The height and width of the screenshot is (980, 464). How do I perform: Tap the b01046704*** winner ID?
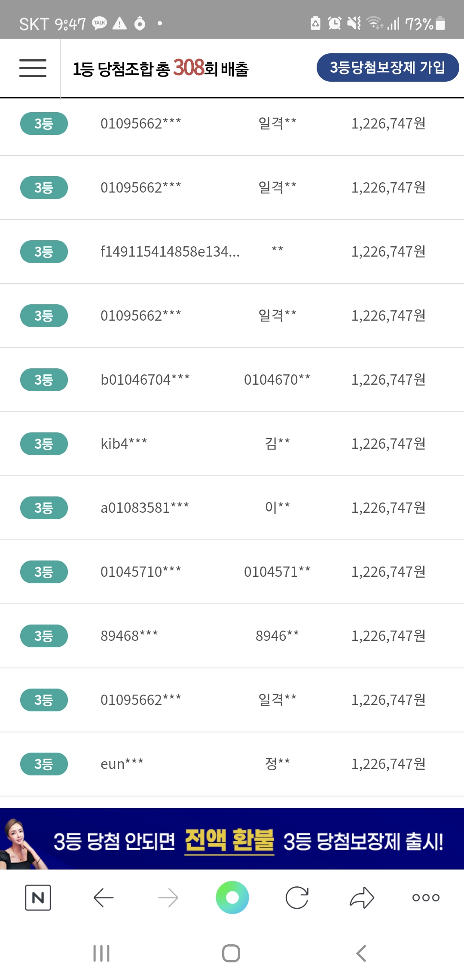point(145,380)
